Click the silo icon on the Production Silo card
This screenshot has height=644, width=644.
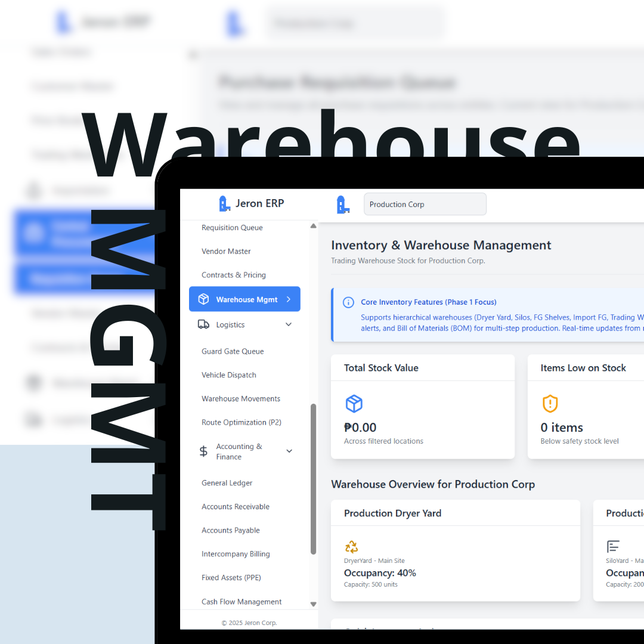613,547
